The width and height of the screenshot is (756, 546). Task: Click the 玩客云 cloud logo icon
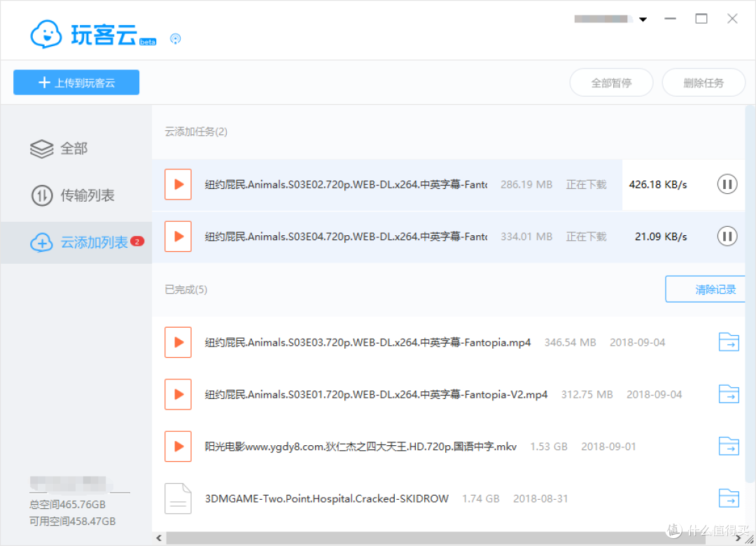45,34
